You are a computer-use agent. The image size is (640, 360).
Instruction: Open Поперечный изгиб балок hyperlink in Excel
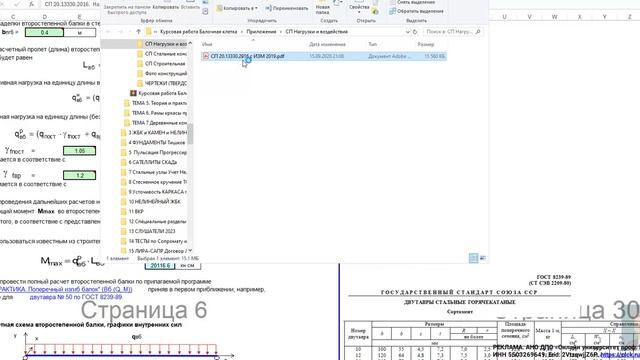tap(65, 289)
